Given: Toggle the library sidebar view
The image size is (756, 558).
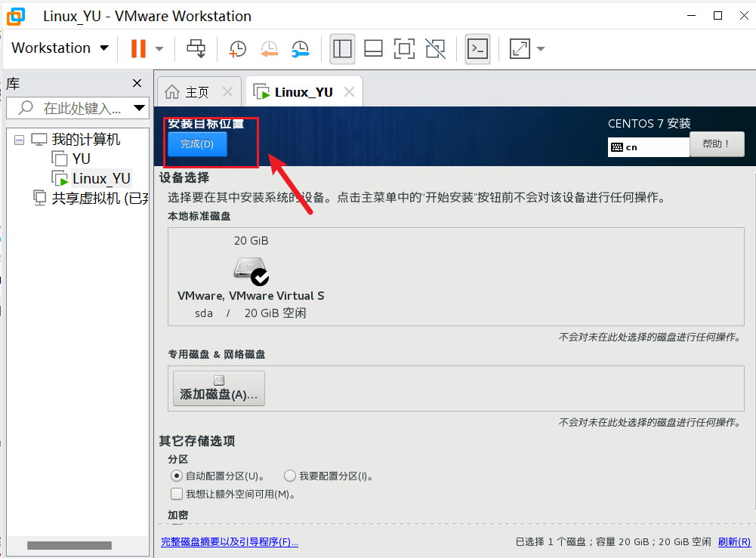Looking at the screenshot, I should pyautogui.click(x=342, y=48).
